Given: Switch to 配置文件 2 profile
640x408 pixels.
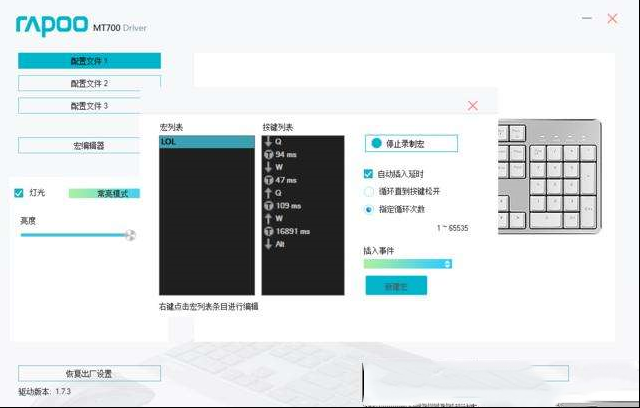Looking at the screenshot, I should (x=89, y=83).
